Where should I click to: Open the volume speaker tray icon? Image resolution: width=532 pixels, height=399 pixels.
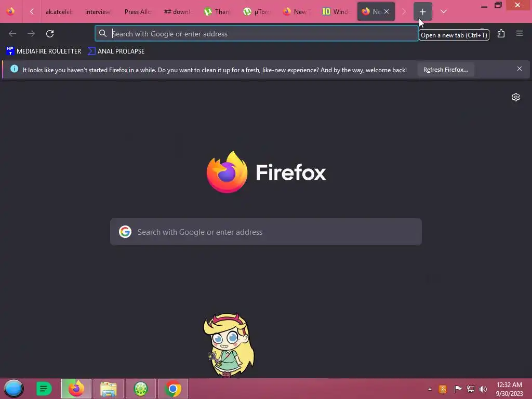pos(483,389)
